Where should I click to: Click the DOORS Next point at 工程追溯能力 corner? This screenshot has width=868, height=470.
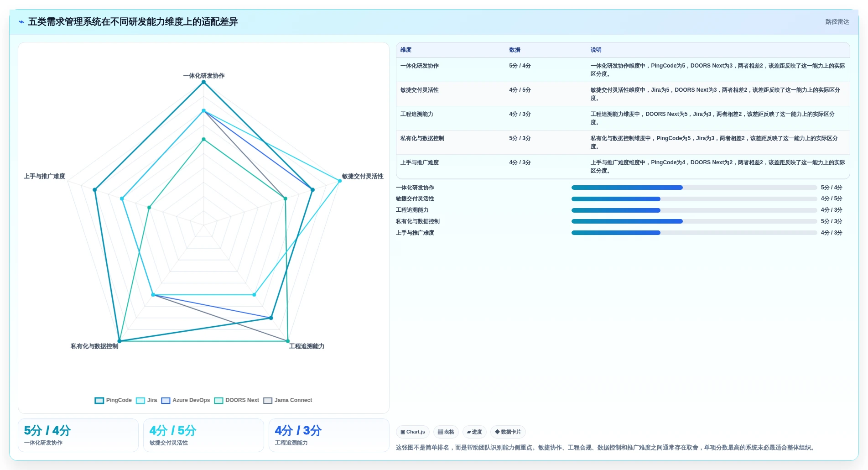(x=288, y=341)
